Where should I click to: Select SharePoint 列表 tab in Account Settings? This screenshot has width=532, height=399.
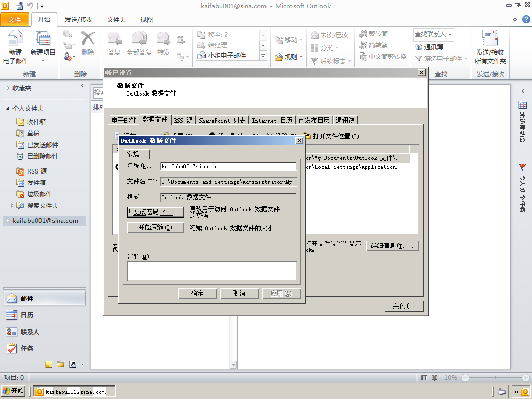click(x=222, y=121)
